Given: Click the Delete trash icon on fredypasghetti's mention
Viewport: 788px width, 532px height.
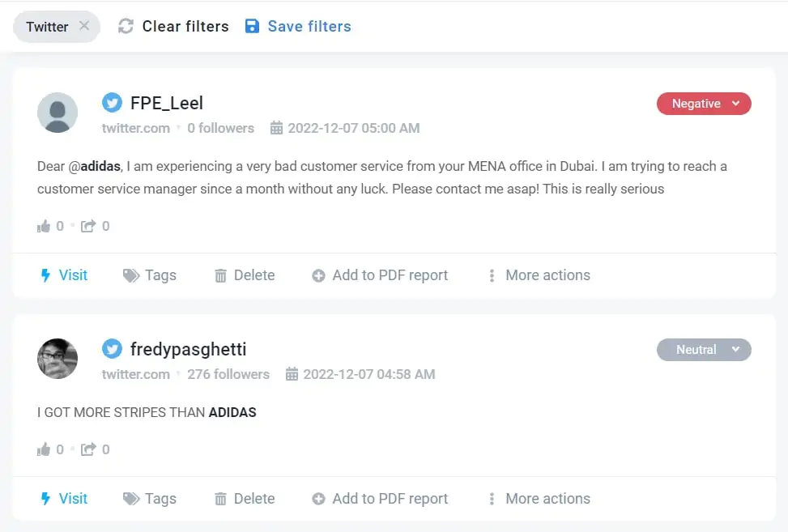Looking at the screenshot, I should pyautogui.click(x=222, y=499).
